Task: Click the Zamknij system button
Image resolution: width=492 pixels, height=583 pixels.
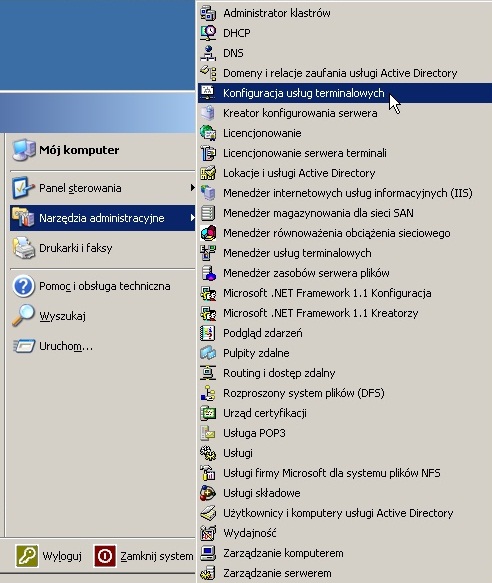Action: click(x=144, y=556)
